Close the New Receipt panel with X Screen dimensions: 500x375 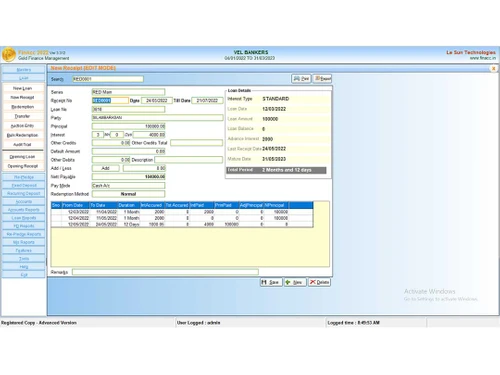coord(494,68)
